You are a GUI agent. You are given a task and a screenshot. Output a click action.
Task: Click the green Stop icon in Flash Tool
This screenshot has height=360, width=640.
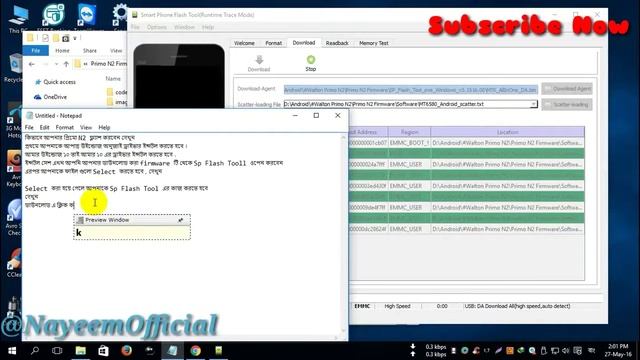(311, 60)
